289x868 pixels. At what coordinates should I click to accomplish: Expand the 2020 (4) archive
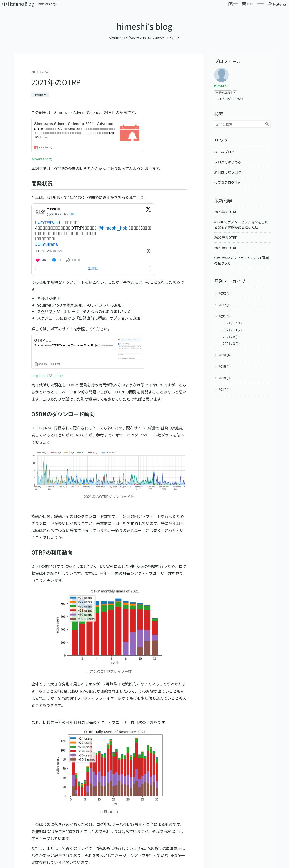216,355
